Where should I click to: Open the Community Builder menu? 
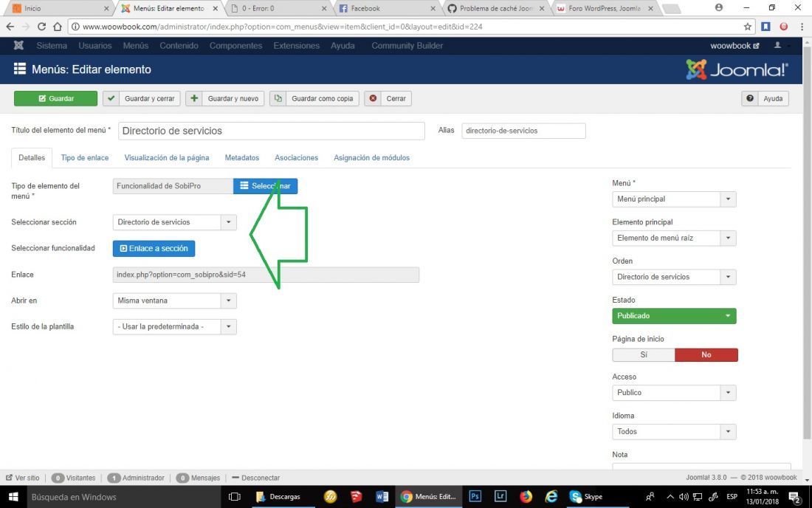click(x=407, y=46)
